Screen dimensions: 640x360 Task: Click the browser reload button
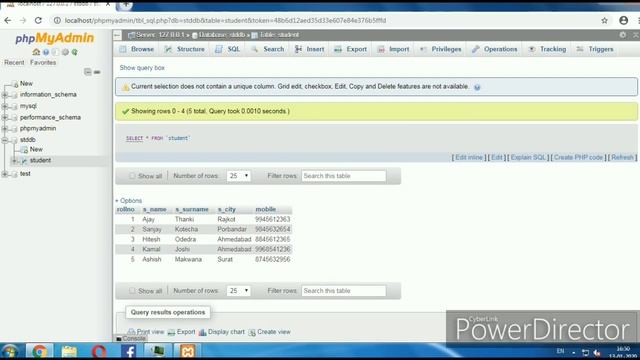(x=38, y=20)
